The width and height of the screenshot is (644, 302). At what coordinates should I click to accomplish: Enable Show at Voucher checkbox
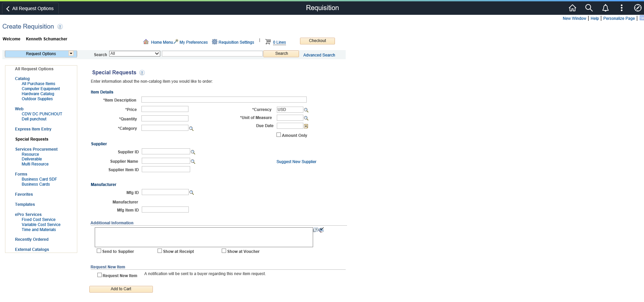click(224, 251)
